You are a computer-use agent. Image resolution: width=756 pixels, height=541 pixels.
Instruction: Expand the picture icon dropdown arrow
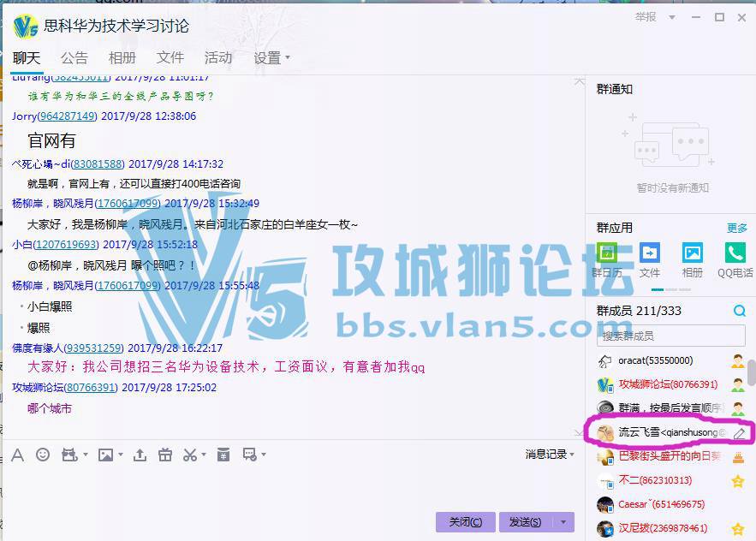pos(121,455)
